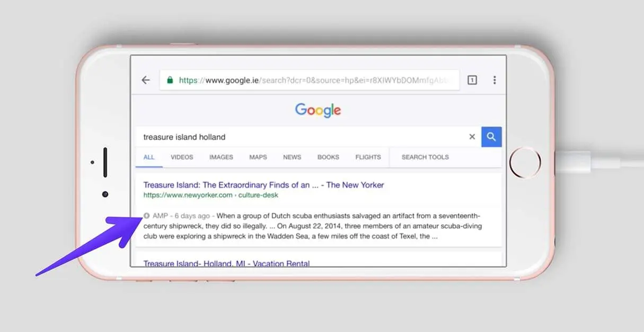644x332 pixels.
Task: Open the NEWS results tab
Action: (x=292, y=157)
